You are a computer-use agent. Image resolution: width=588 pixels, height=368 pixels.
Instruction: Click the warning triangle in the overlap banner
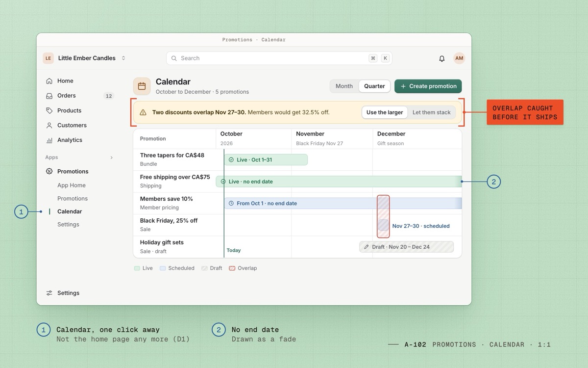[143, 112]
